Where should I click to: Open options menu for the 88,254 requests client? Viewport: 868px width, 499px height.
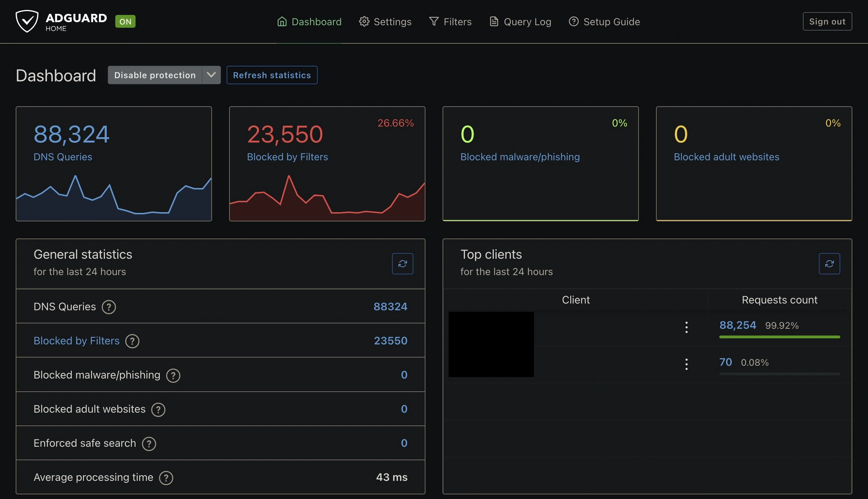686,327
